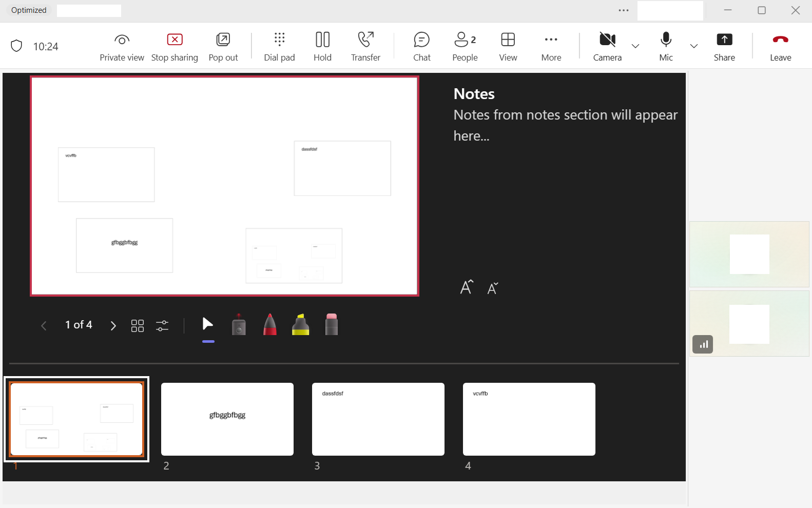The width and height of the screenshot is (812, 508).
Task: Click the '1 of 4' slide counter
Action: 79,325
